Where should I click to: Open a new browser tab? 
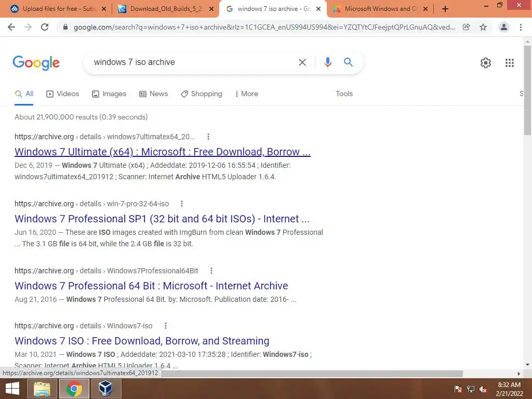[x=445, y=9]
